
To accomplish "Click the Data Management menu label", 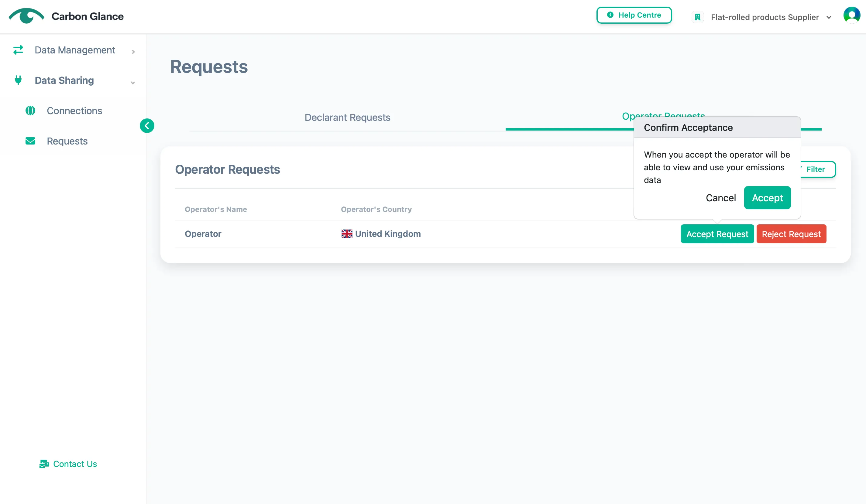I will click(x=75, y=50).
